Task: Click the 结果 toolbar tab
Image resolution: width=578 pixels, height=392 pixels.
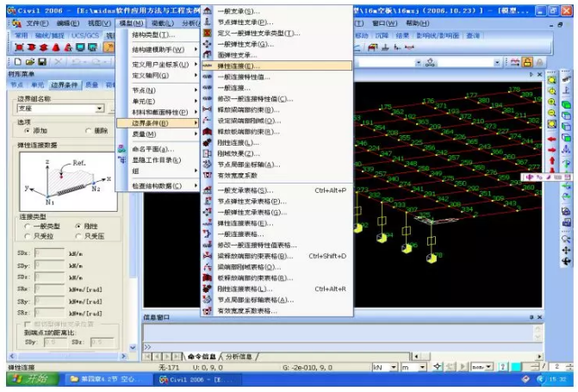Action: (x=402, y=35)
